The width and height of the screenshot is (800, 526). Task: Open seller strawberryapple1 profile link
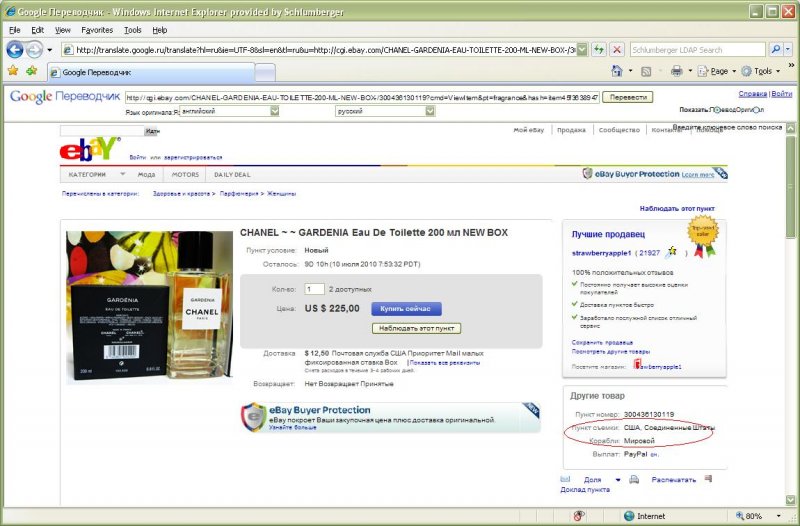click(602, 253)
